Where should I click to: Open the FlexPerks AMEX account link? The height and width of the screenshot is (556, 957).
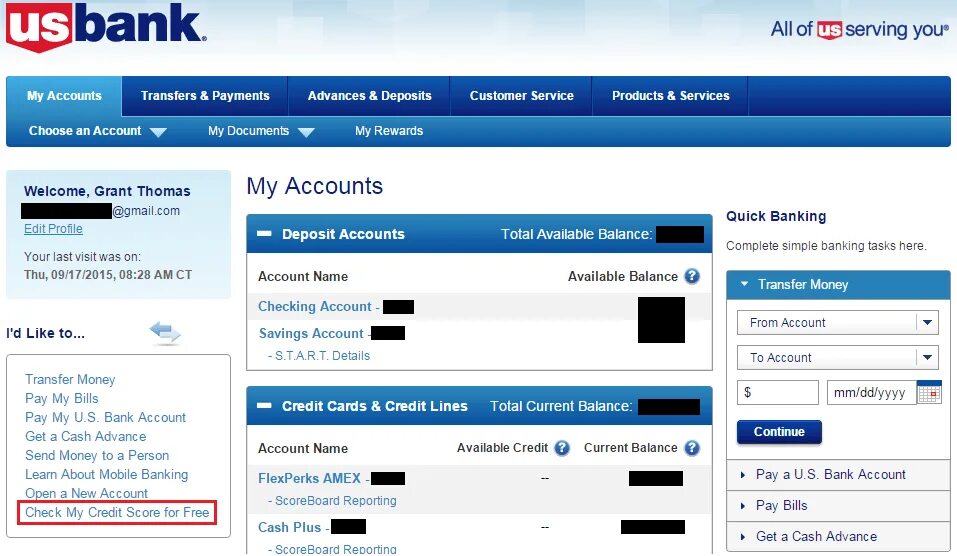pyautogui.click(x=309, y=478)
